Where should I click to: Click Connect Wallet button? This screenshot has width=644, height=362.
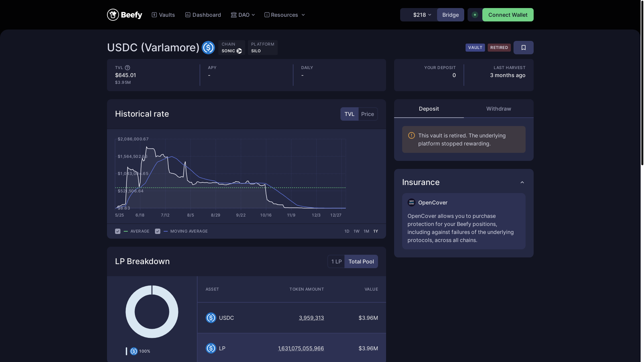(x=508, y=15)
